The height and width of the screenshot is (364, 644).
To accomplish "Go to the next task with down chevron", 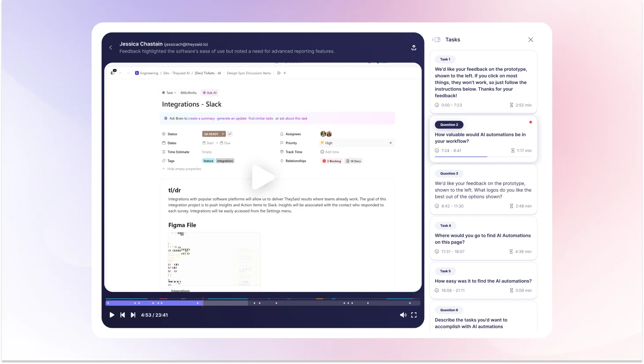I will [128, 73].
